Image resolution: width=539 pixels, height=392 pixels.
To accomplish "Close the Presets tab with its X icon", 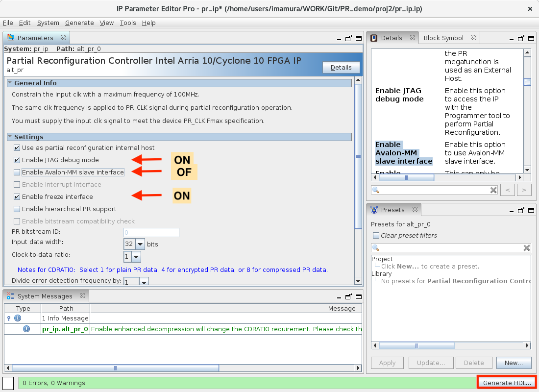I will [415, 209].
